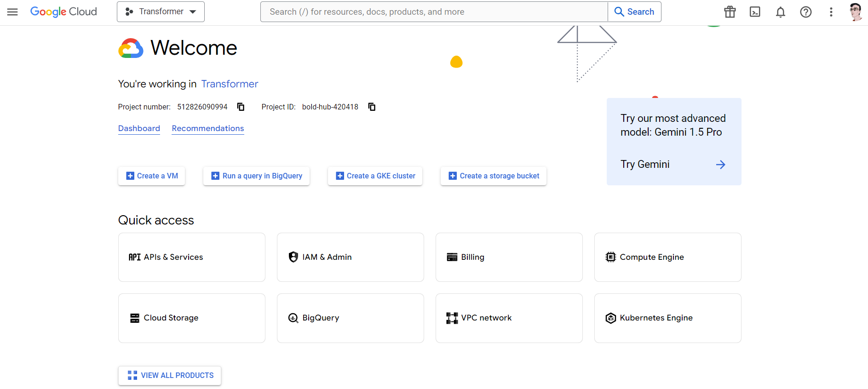Click Run a query in BigQuery
This screenshot has height=389, width=868.
(256, 176)
